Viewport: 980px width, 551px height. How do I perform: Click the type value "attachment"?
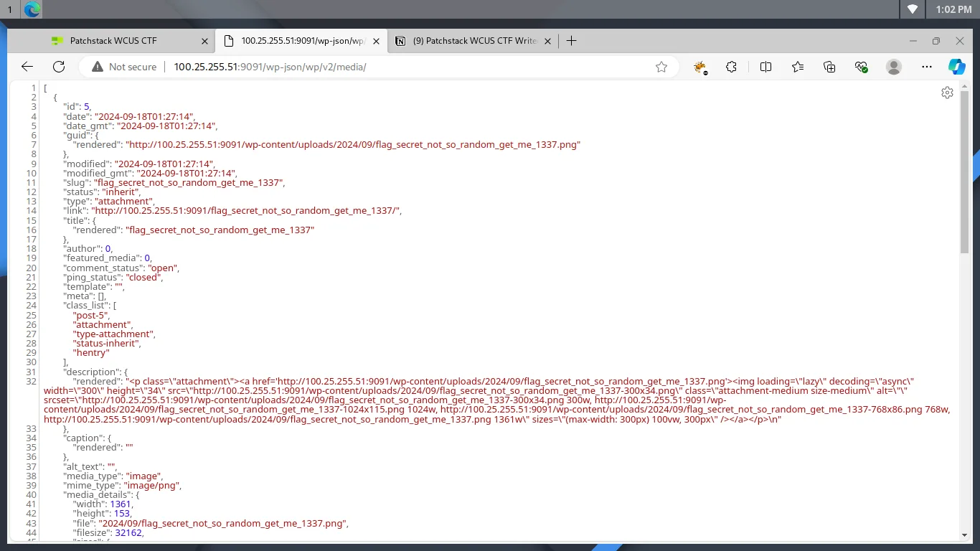[124, 202]
